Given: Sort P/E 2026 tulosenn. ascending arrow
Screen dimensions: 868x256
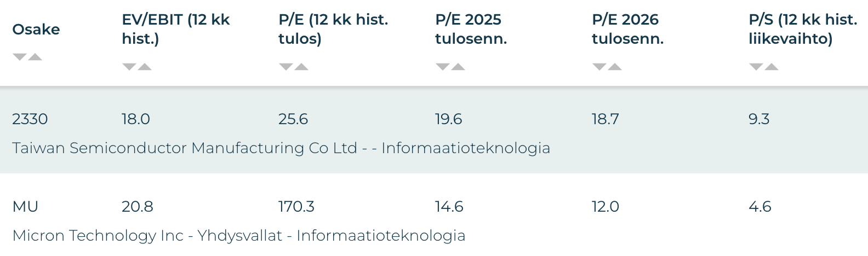Looking at the screenshot, I should pos(615,67).
